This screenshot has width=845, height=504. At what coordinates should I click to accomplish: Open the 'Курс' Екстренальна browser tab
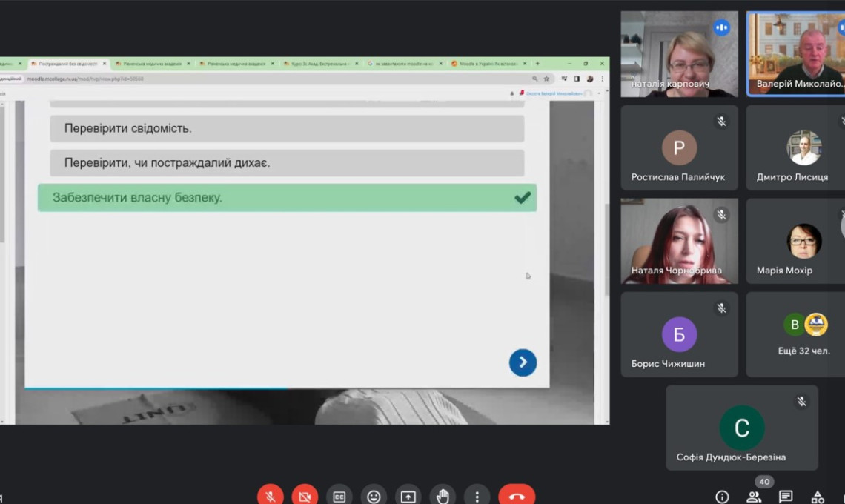[x=320, y=64]
